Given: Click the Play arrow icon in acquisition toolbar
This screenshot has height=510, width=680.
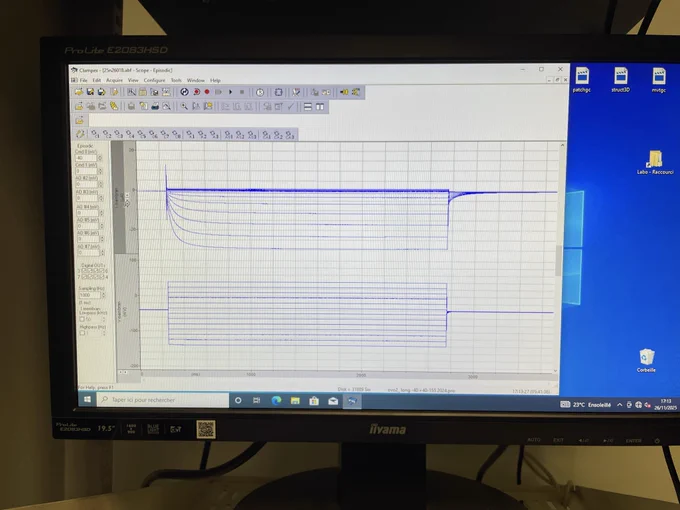Looking at the screenshot, I should point(230,92).
